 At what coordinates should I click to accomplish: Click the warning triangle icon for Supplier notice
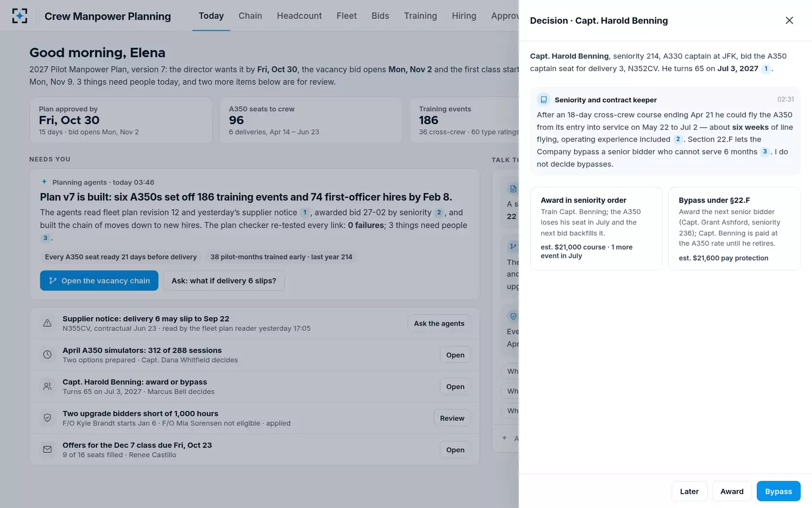click(x=47, y=323)
